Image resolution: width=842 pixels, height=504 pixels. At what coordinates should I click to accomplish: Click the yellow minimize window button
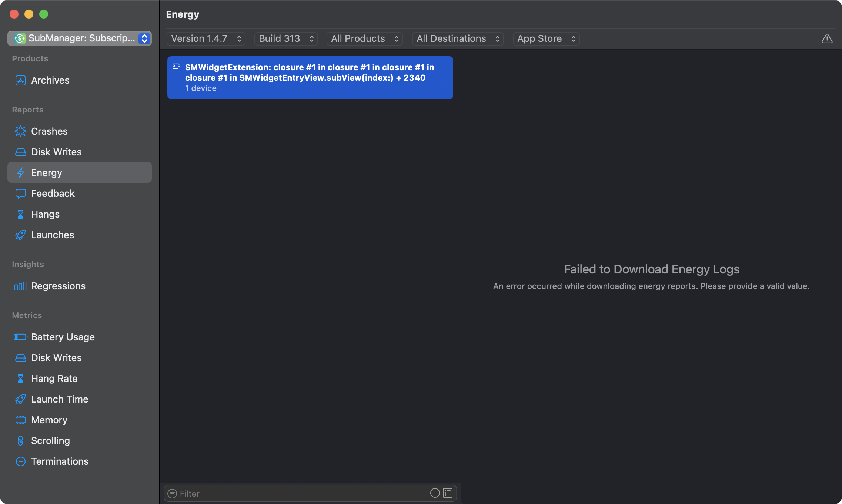pos(29,14)
